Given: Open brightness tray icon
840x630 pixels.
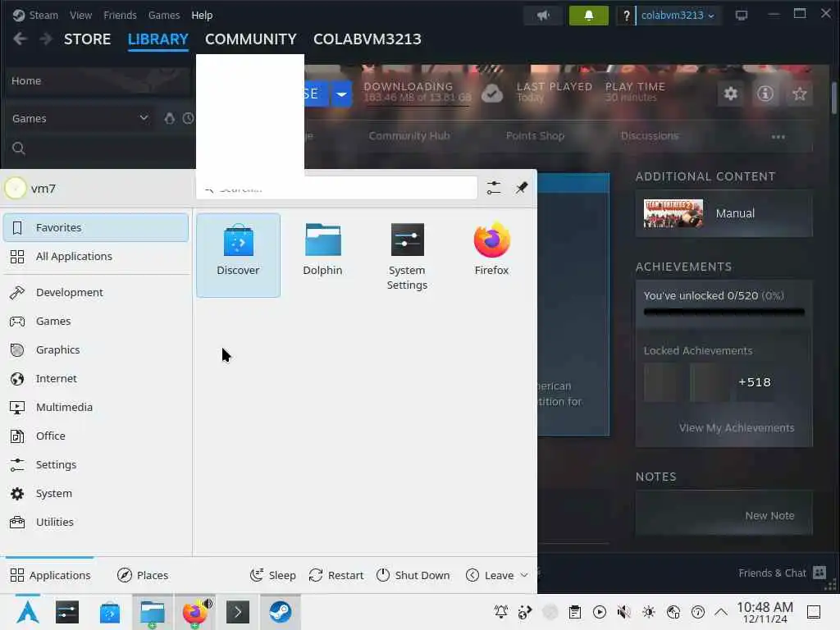Looking at the screenshot, I should (648, 612).
